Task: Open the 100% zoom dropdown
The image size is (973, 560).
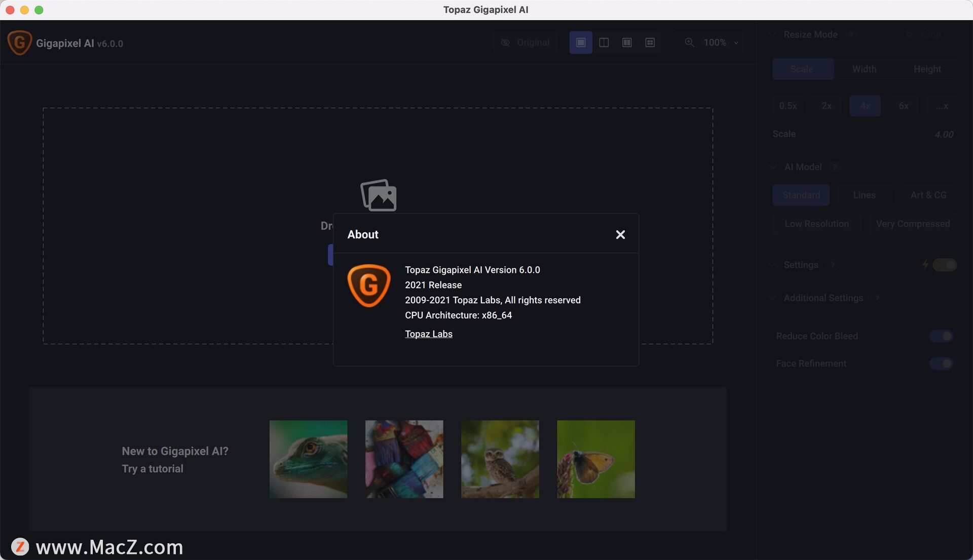Action: [x=736, y=43]
